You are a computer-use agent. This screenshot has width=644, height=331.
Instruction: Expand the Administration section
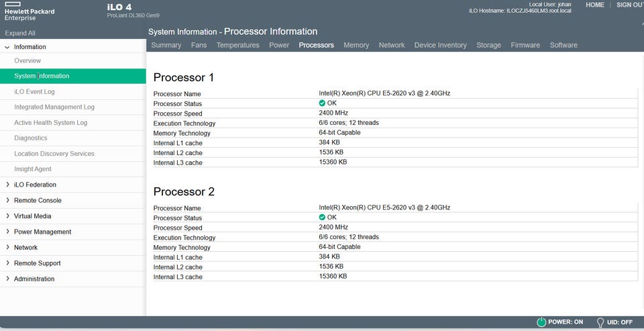coord(7,279)
